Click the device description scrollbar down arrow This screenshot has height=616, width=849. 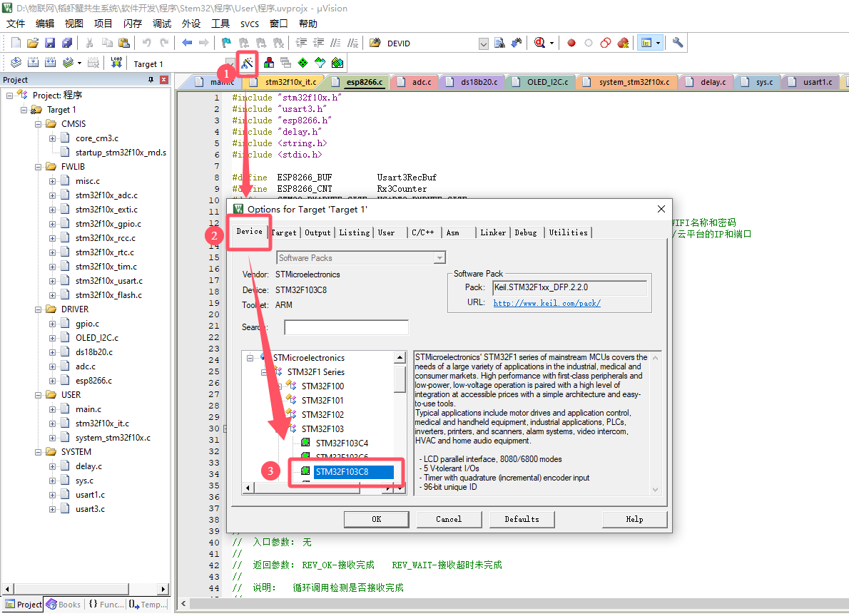(x=655, y=490)
